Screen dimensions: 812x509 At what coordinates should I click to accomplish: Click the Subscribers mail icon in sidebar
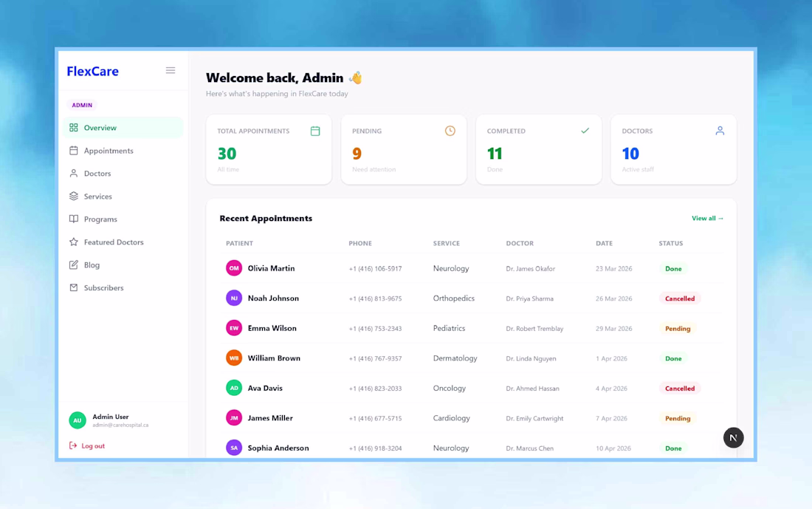point(74,287)
